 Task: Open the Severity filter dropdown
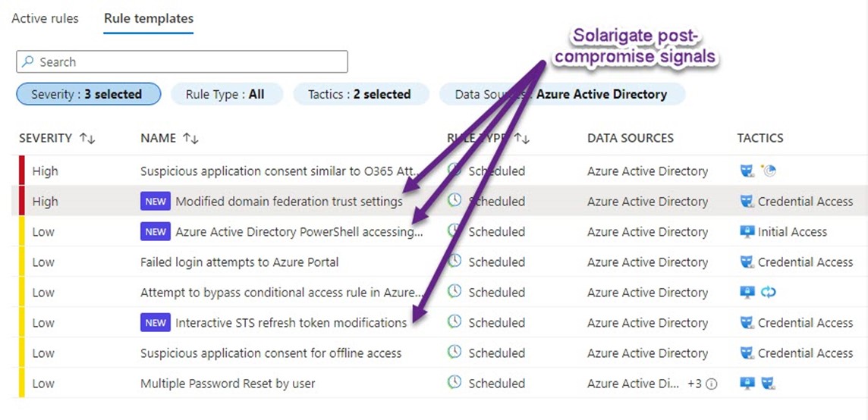(x=88, y=94)
